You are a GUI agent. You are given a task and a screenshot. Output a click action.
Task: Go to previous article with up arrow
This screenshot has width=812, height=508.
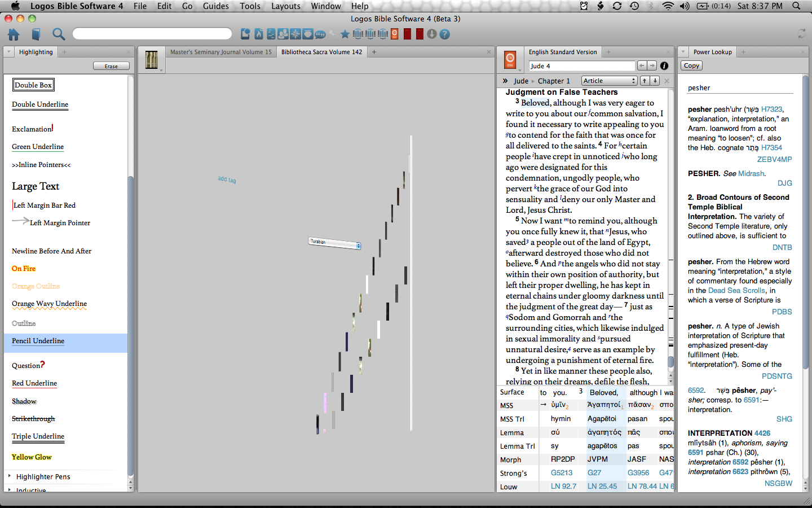645,81
